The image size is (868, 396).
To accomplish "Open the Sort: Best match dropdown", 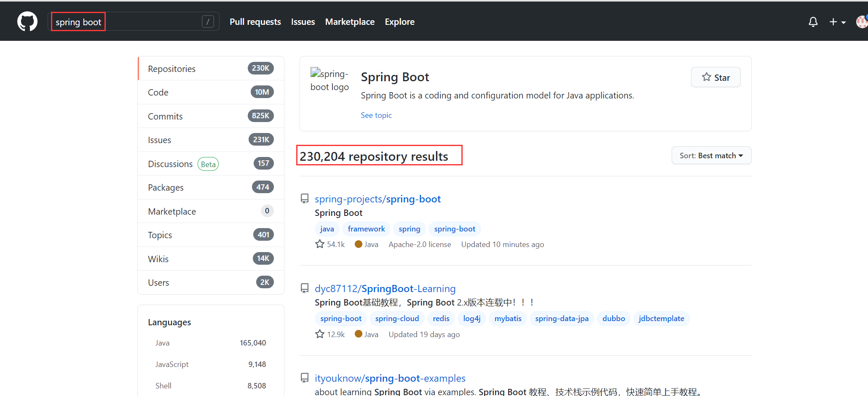I will tap(711, 156).
